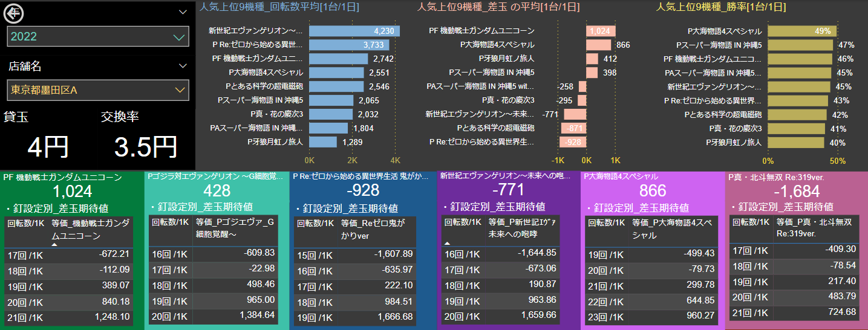Click 人気上位9機種_勝率 chart title

point(721,7)
